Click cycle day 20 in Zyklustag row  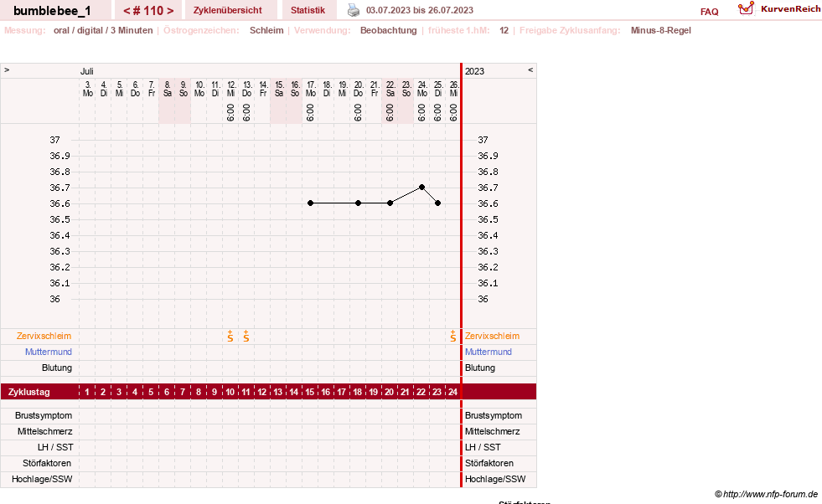pyautogui.click(x=389, y=392)
